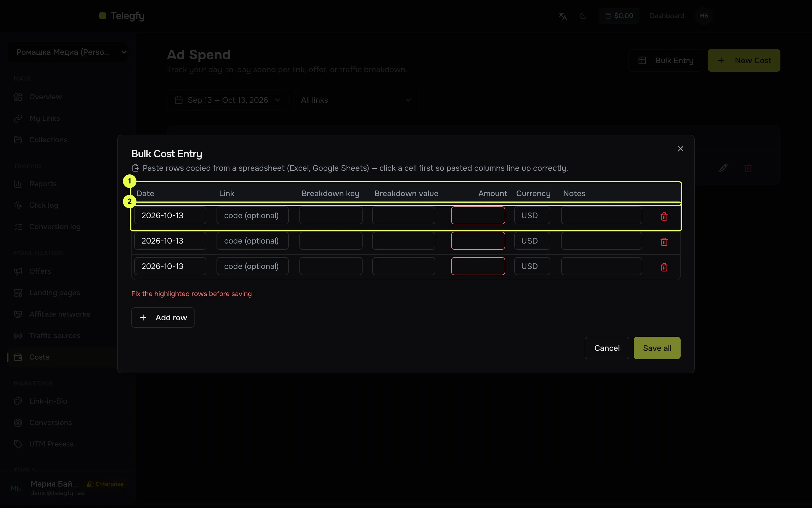This screenshot has height=508, width=812.
Task: Delete the third bulk entry row
Action: [x=664, y=267]
